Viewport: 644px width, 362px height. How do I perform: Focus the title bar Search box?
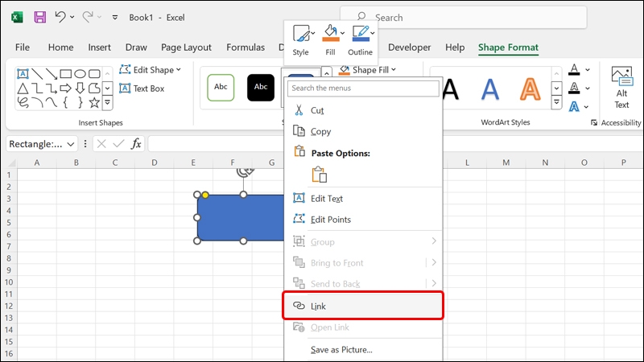click(464, 18)
